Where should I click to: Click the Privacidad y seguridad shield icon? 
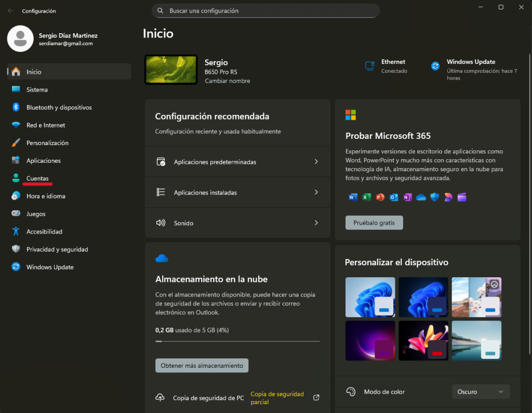[x=16, y=249]
